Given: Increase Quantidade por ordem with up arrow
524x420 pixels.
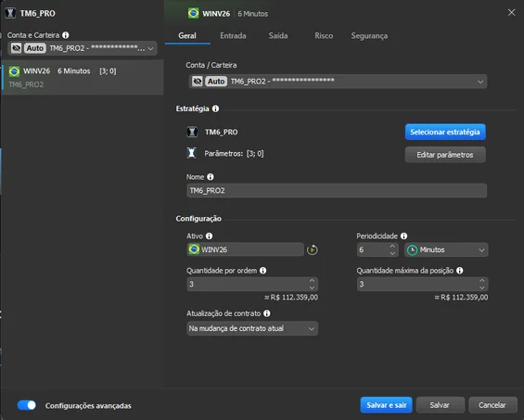Looking at the screenshot, I should 312,281.
